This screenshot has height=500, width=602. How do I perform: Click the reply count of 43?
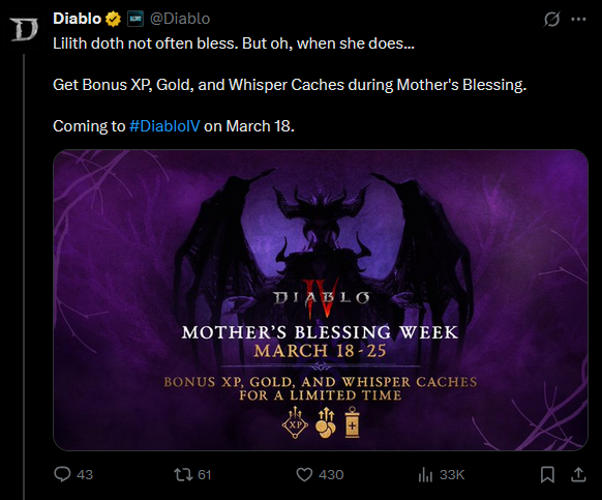85,474
